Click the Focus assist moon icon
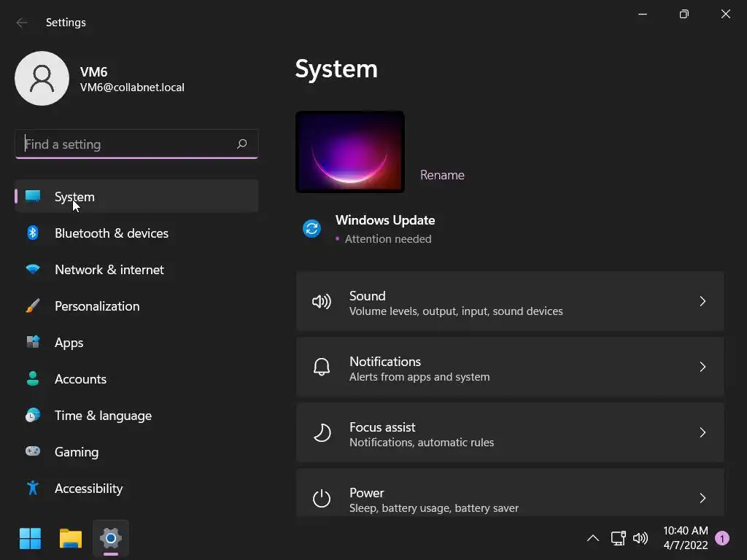 pos(322,433)
